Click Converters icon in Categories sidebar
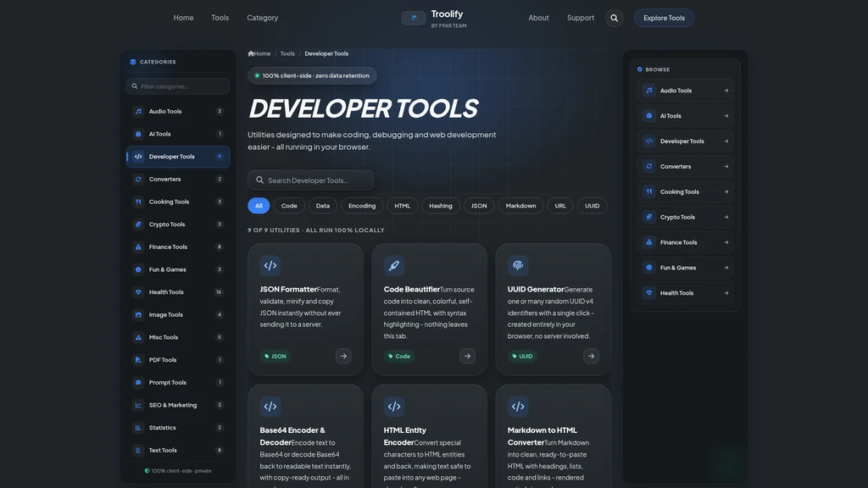Screen dimensions: 868x488 [x=138, y=180]
